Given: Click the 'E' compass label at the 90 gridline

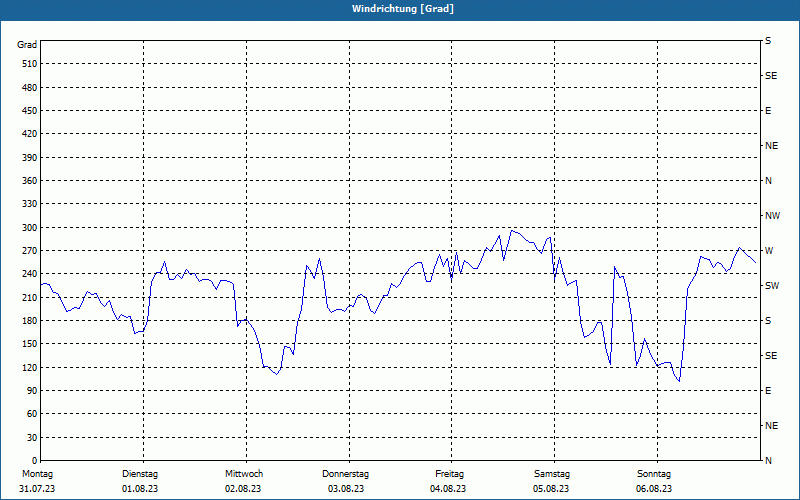Looking at the screenshot, I should (768, 390).
